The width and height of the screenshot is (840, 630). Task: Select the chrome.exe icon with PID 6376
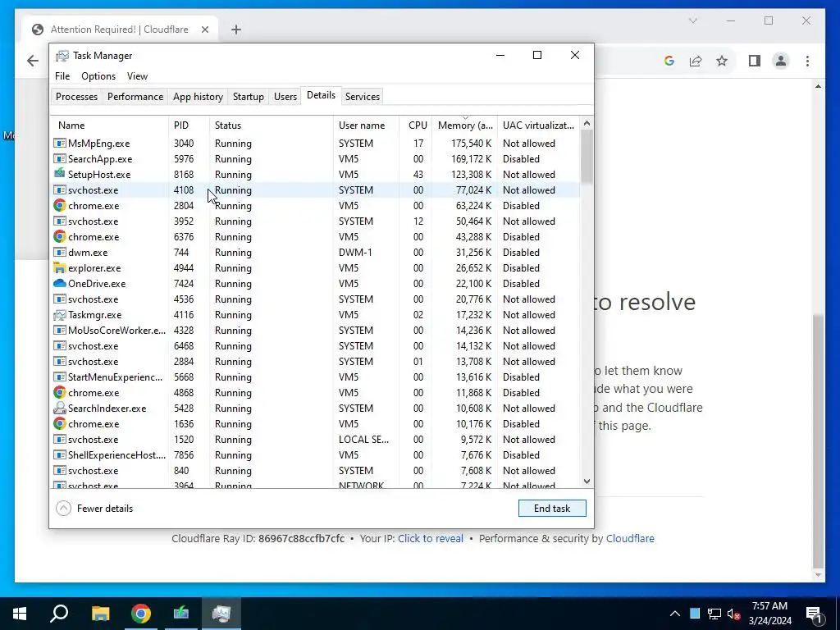pos(59,236)
